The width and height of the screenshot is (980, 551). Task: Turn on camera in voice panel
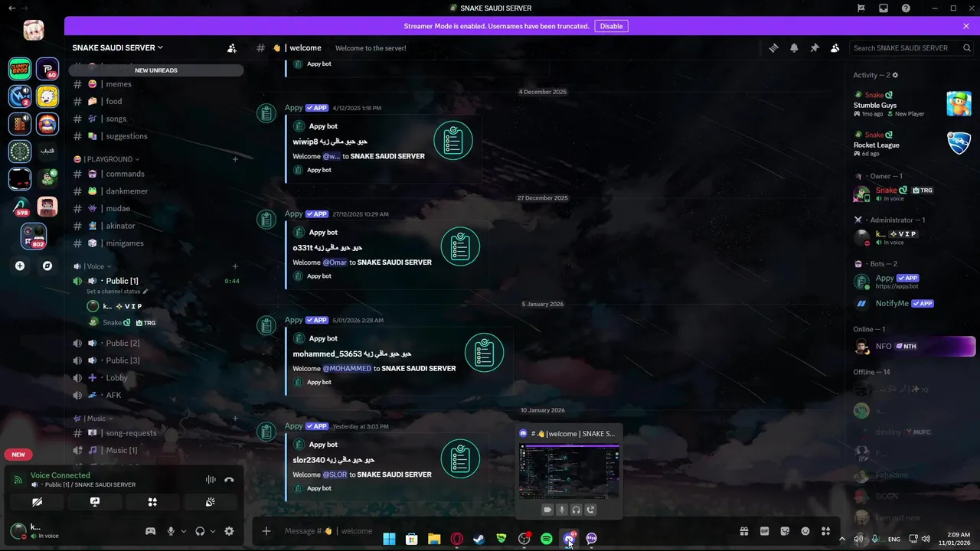pyautogui.click(x=37, y=502)
